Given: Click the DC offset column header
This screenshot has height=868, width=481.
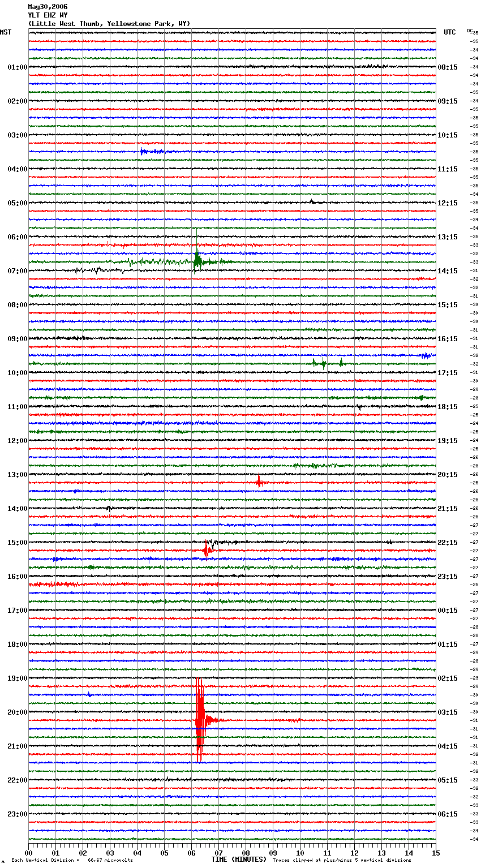Looking at the screenshot, I should tap(470, 31).
